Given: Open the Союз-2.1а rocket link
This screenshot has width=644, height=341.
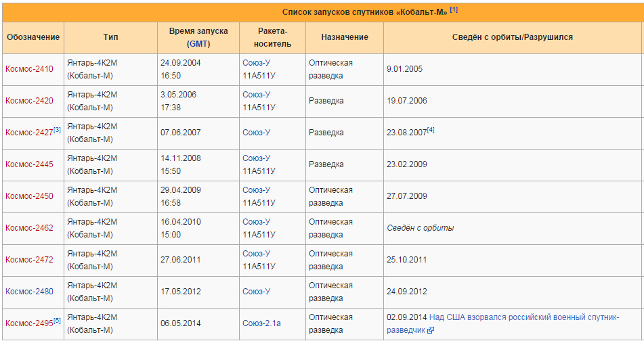Looking at the screenshot, I should [261, 323].
